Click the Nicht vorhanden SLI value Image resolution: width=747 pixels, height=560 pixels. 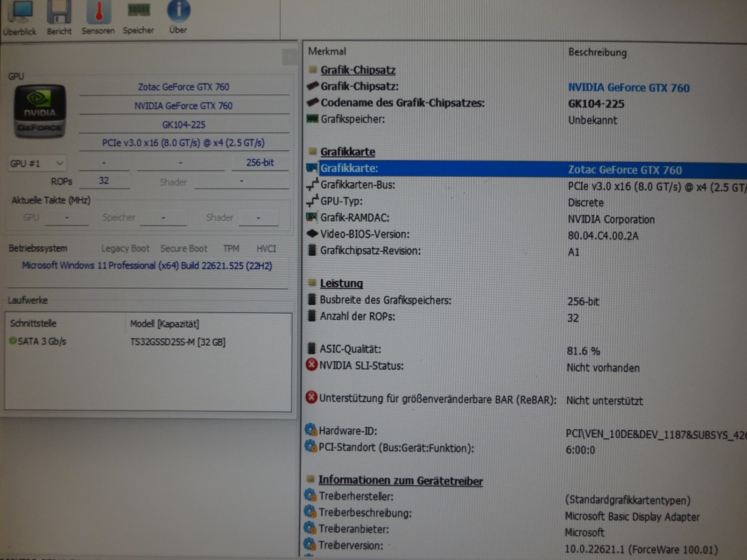click(603, 368)
